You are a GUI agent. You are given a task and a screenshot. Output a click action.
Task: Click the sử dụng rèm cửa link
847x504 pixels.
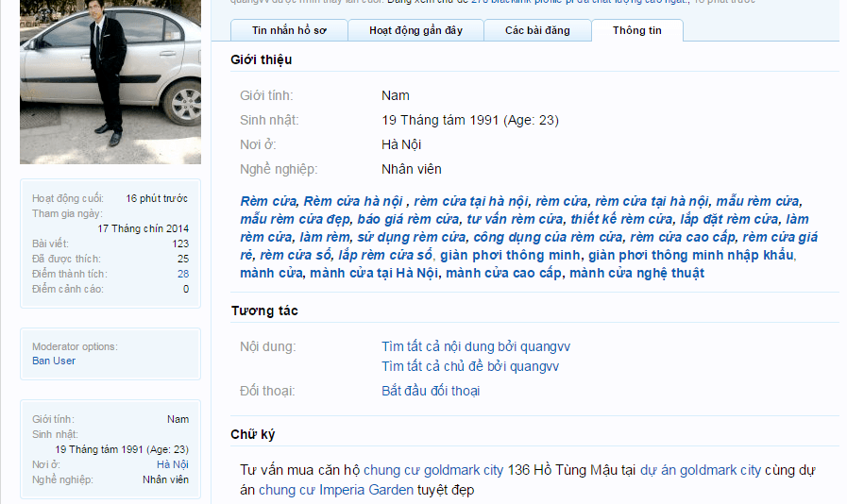coord(412,237)
